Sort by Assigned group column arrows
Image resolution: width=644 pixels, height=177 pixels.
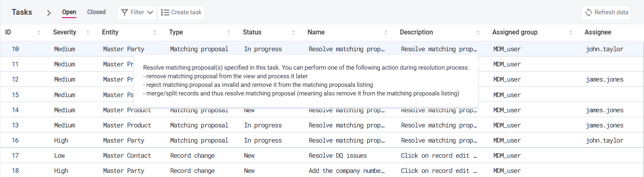tap(571, 32)
